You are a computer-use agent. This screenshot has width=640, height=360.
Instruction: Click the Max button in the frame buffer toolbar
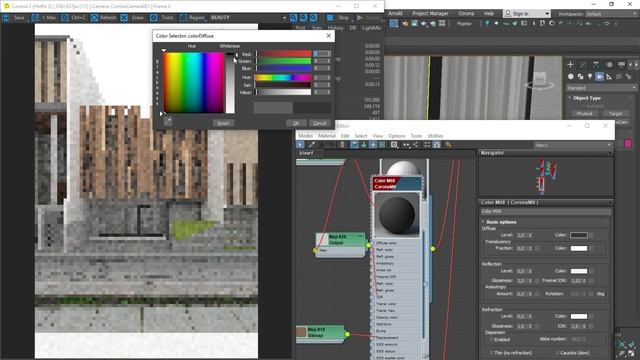[44, 18]
